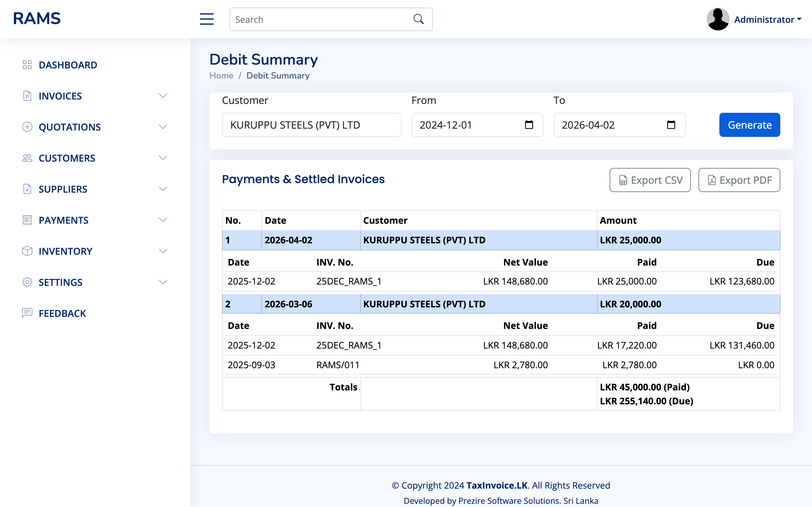Click the Customers people icon
The height and width of the screenshot is (507, 812).
point(27,157)
